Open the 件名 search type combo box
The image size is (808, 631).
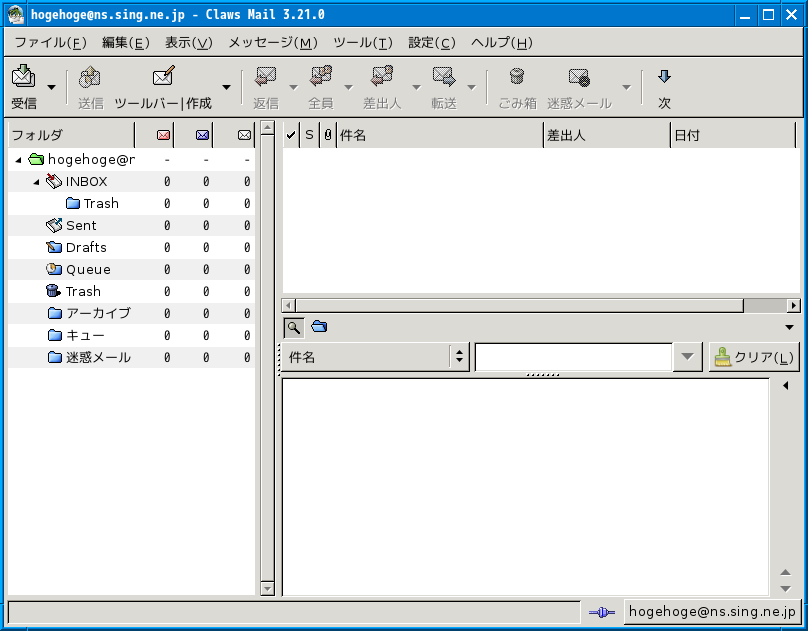click(375, 357)
